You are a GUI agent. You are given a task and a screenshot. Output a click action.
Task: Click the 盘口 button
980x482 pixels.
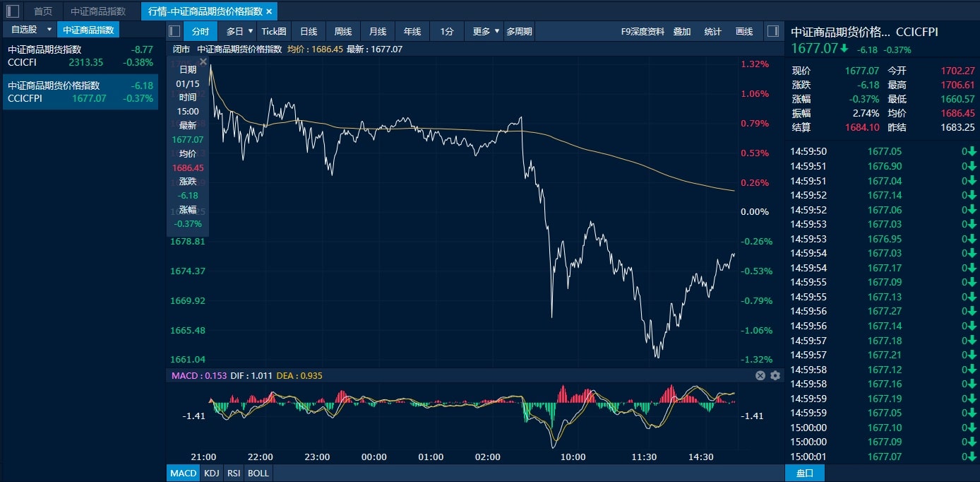pyautogui.click(x=804, y=473)
